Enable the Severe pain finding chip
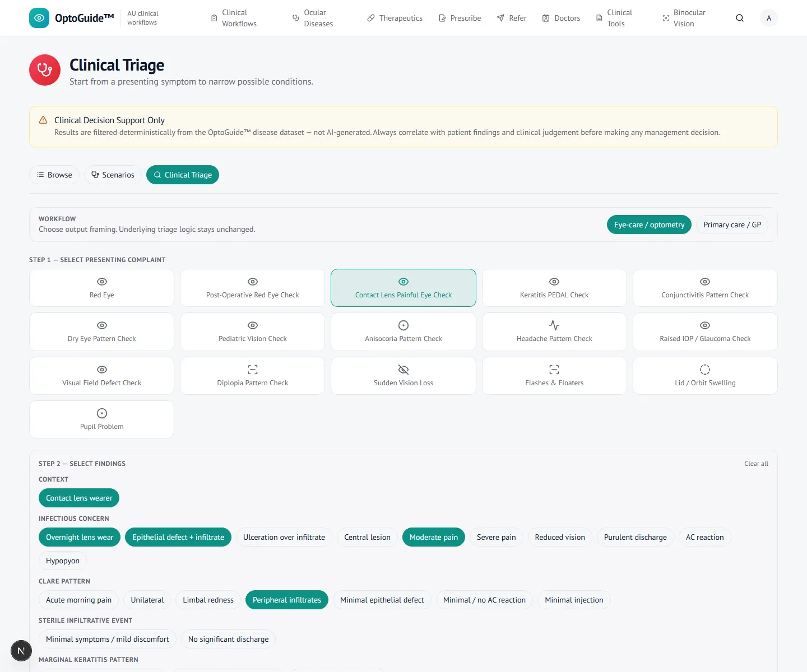The width and height of the screenshot is (807, 672). [x=497, y=537]
